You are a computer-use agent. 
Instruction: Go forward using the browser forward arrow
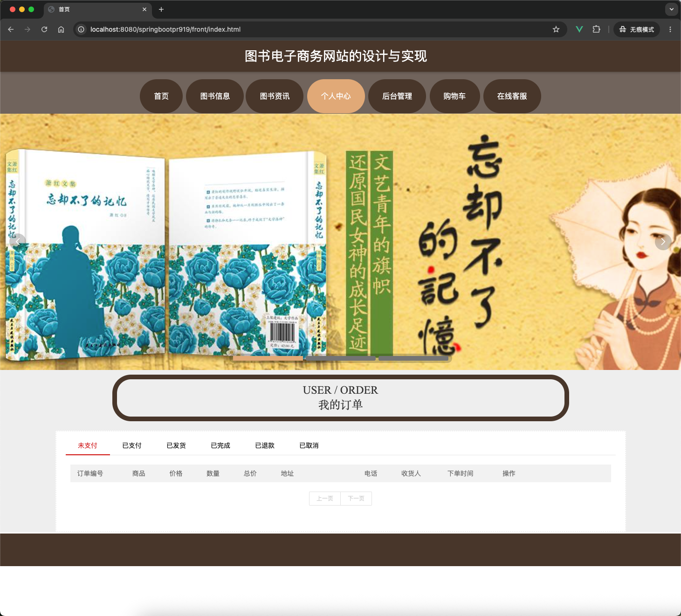pyautogui.click(x=28, y=29)
